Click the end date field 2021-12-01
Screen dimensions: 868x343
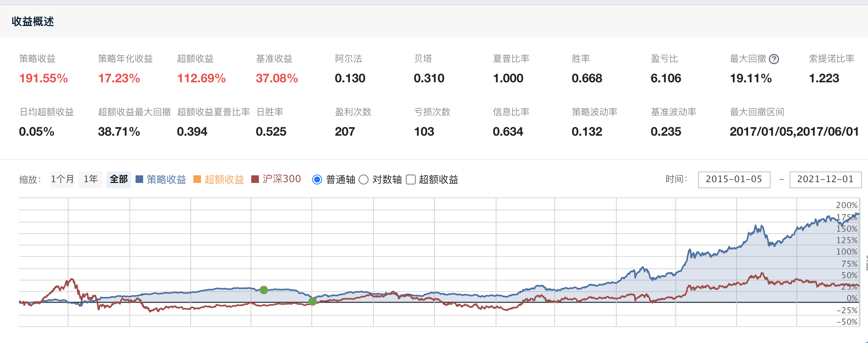[825, 180]
